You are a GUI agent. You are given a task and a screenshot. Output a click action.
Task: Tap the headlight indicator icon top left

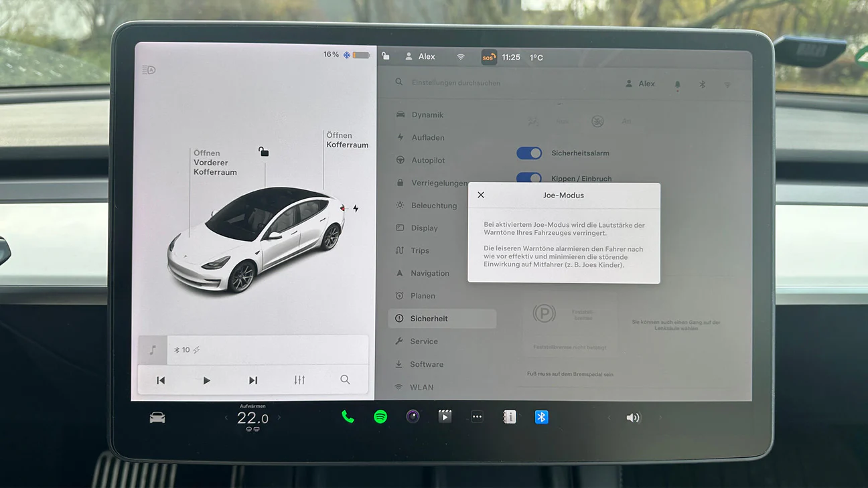pos(149,70)
